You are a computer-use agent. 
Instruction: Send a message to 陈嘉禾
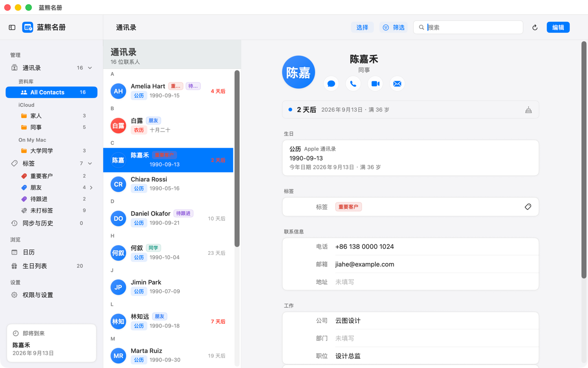331,84
